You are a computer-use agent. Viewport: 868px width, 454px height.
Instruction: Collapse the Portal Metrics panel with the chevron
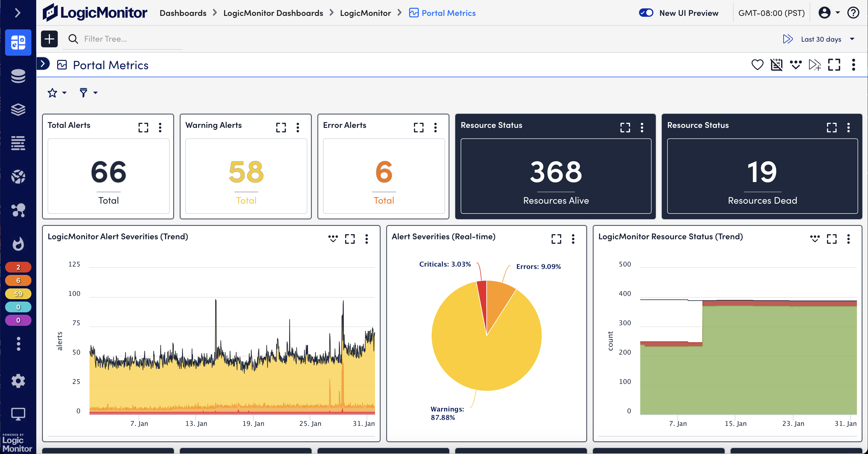(43, 64)
